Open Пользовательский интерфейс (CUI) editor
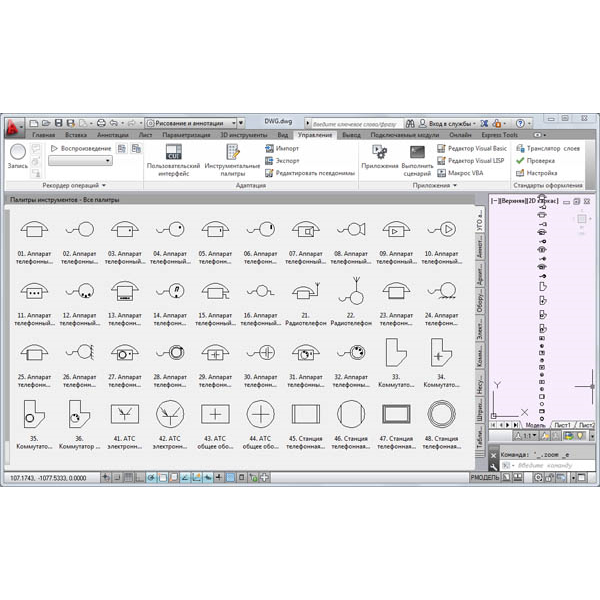 pos(173,160)
